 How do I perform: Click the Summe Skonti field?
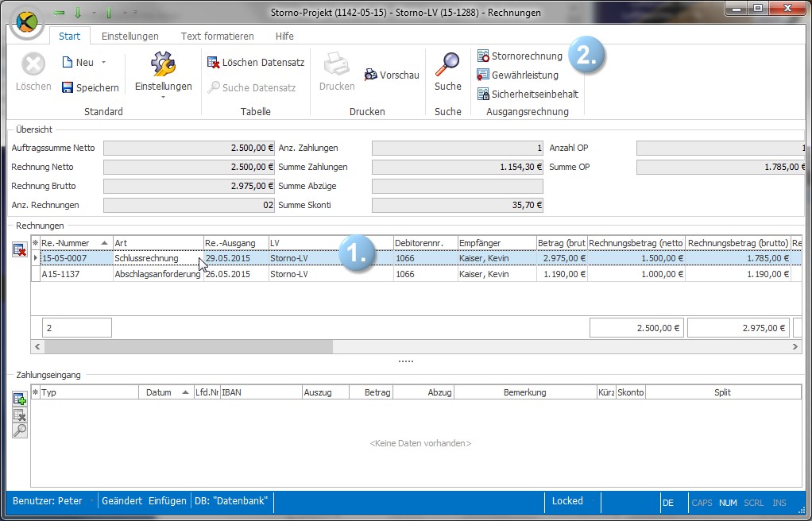(x=458, y=205)
